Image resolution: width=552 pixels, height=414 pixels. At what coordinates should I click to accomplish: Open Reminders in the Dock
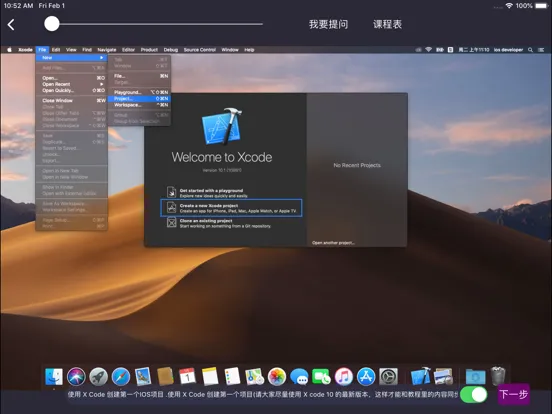tap(232, 377)
